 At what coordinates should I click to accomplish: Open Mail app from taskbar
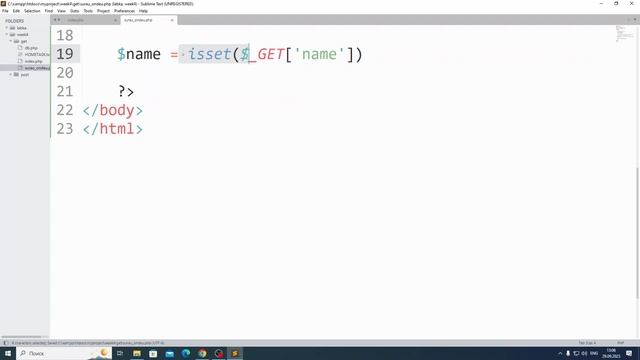click(x=169, y=353)
